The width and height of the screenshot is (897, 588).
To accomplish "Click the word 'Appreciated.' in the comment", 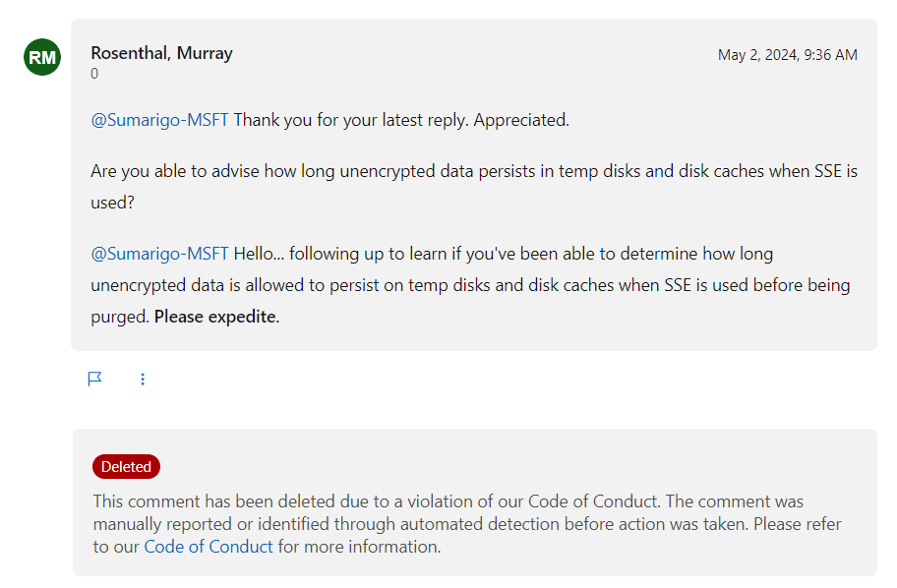I will pos(521,120).
